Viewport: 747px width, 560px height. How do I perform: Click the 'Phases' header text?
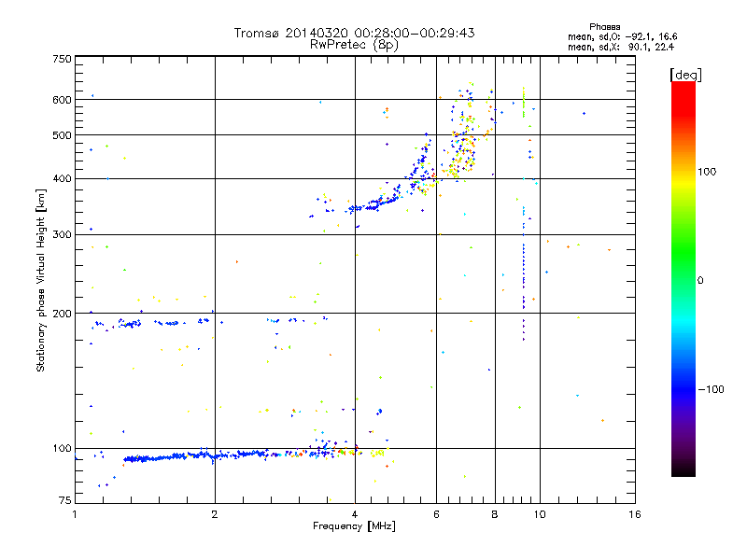(x=604, y=27)
